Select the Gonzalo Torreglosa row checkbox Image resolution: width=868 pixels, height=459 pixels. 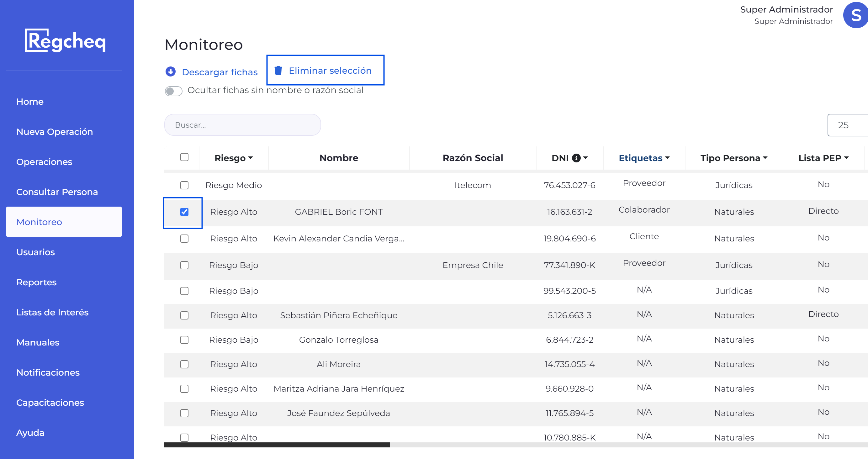(x=184, y=340)
